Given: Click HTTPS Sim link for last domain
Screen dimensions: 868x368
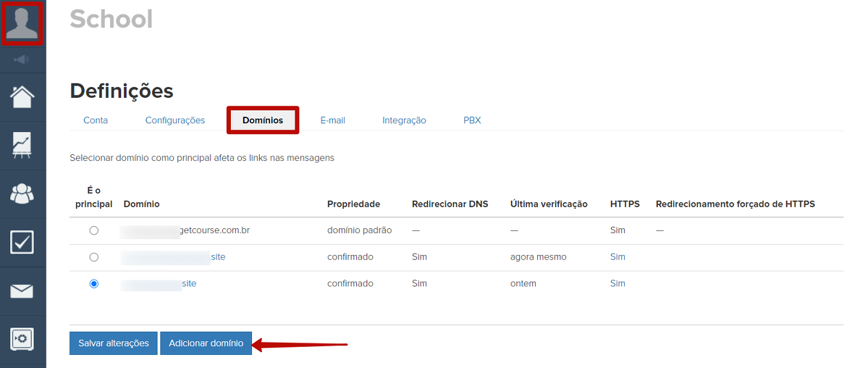Looking at the screenshot, I should coord(618,284).
